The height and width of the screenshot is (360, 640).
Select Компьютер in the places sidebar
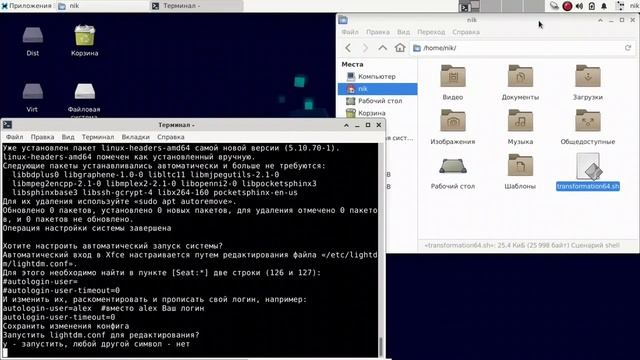coord(377,76)
